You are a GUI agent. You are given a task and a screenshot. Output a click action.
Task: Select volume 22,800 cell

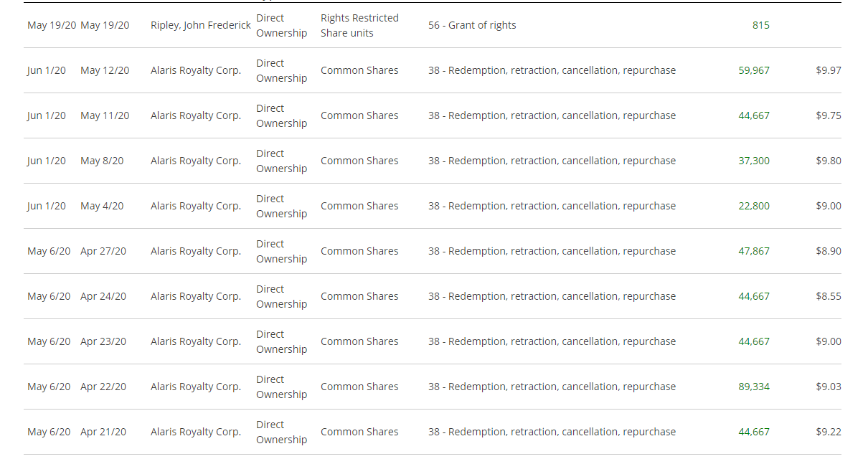(754, 206)
